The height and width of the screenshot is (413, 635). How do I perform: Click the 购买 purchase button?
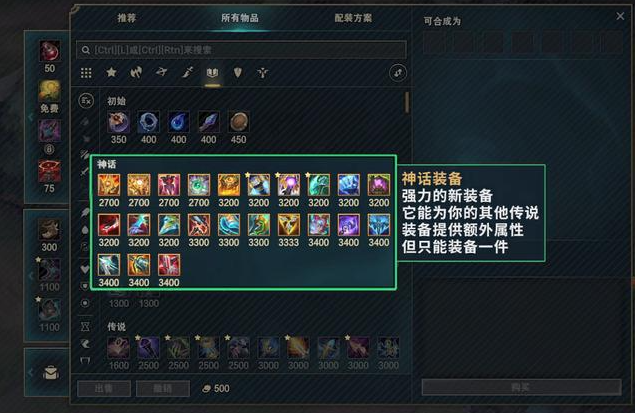522,387
